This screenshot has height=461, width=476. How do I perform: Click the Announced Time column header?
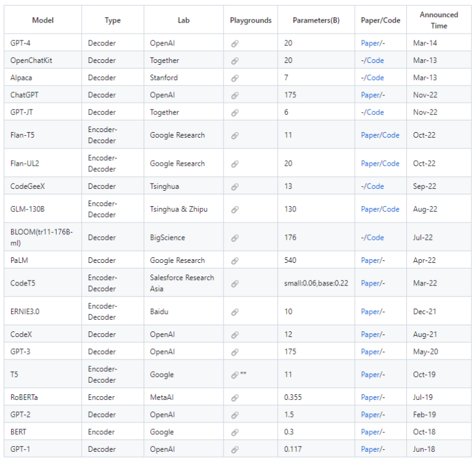point(438,20)
